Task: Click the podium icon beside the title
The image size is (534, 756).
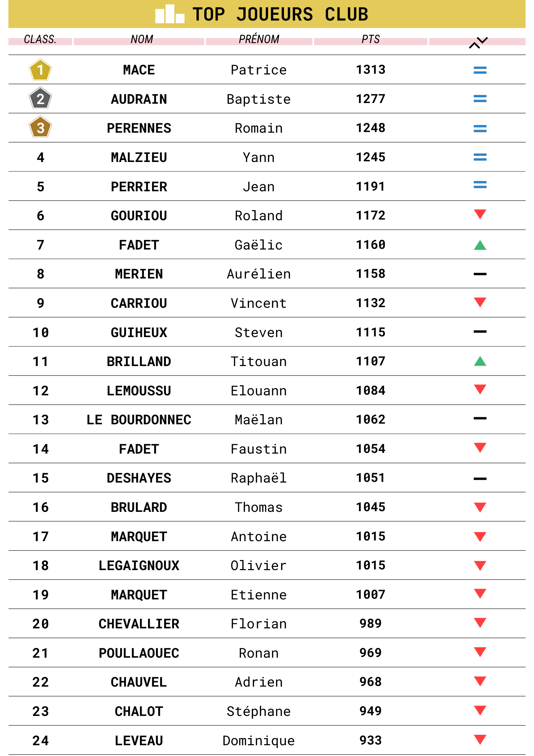Action: [x=170, y=14]
